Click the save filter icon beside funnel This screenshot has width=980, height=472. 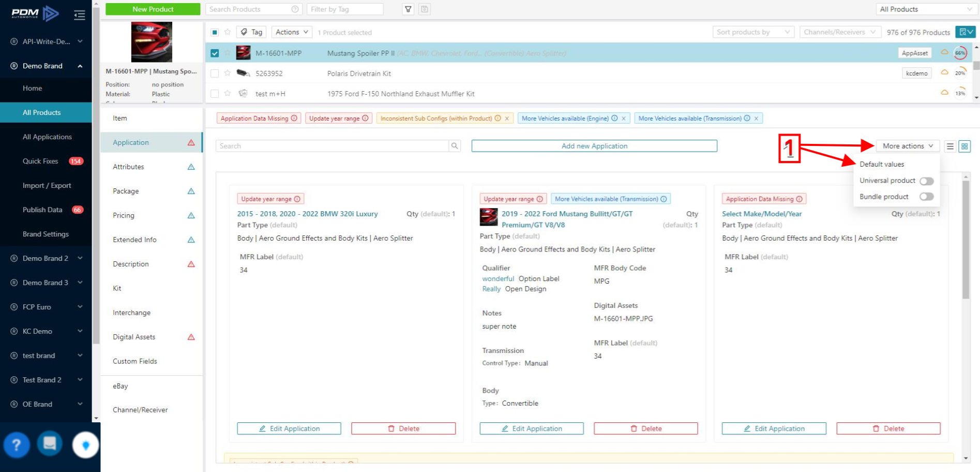click(x=425, y=9)
